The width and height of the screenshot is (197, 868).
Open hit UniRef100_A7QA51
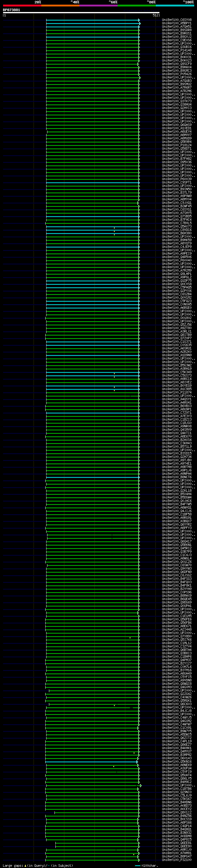pos(177,26)
